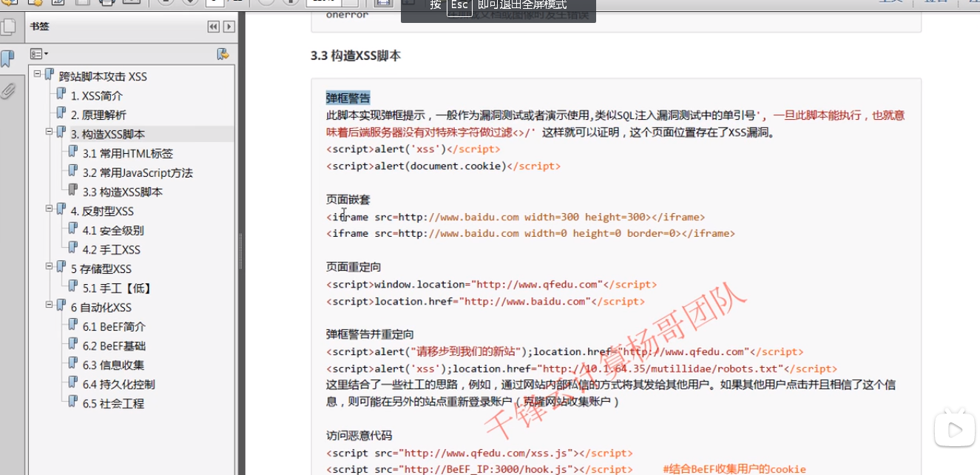Open bookmark 6.3 信息收集
Viewport: 980px width, 475px height.
[113, 365]
